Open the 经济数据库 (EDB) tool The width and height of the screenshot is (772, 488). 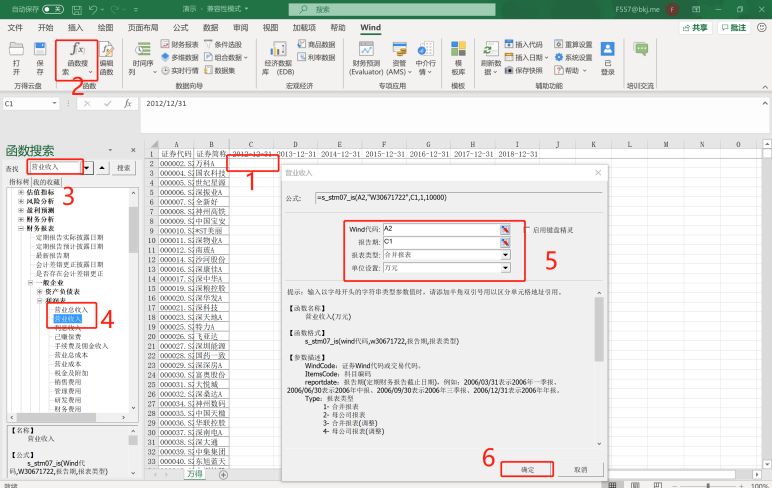278,59
